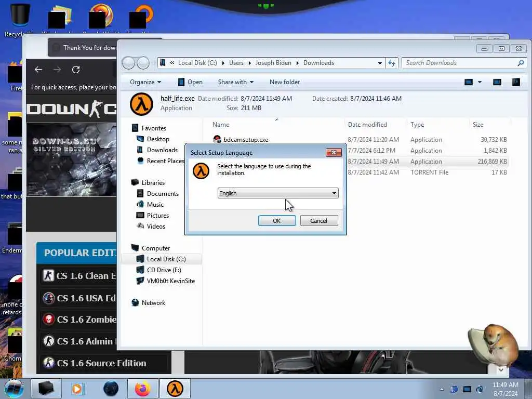Open the clock showing 11:49 AM
The width and height of the screenshot is (532, 399).
pos(505,389)
